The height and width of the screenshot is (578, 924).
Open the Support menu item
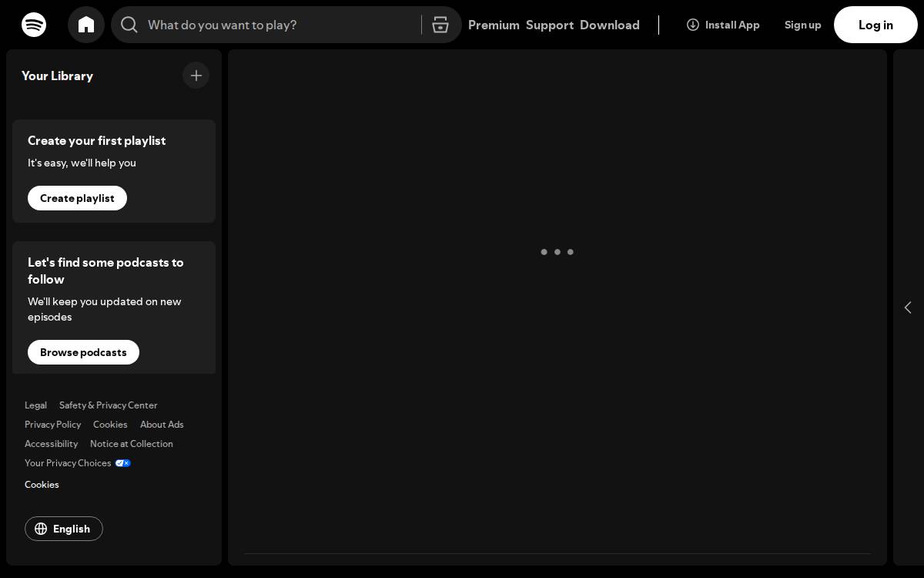pyautogui.click(x=550, y=25)
